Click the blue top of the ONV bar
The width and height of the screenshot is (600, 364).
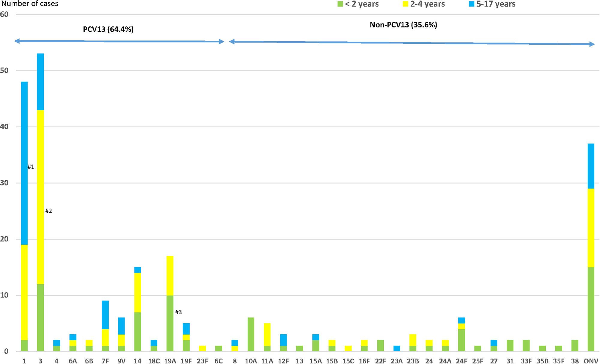pyautogui.click(x=591, y=166)
